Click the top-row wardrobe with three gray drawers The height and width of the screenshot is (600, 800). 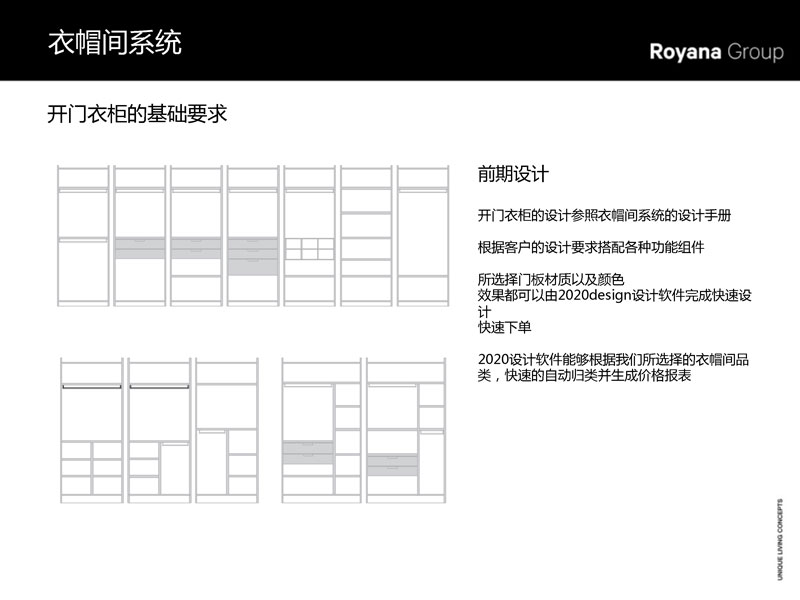[252, 236]
